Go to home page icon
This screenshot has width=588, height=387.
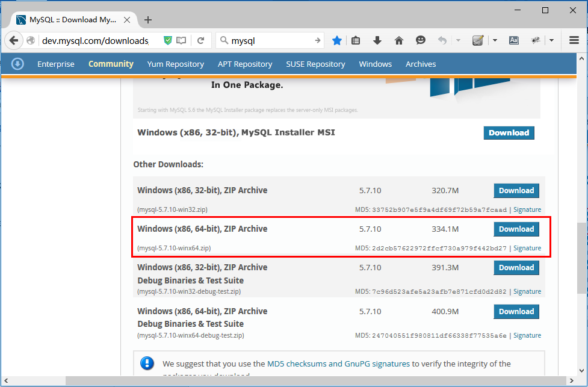399,40
